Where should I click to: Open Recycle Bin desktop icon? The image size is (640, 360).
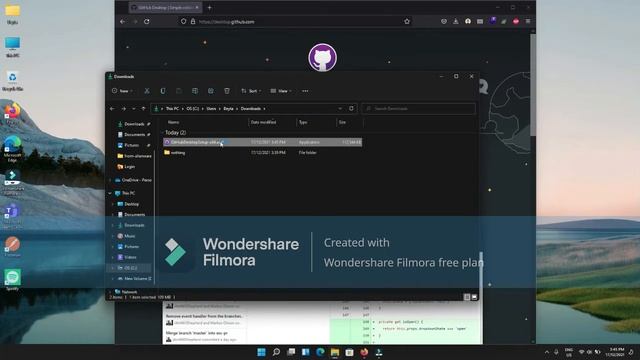12,80
